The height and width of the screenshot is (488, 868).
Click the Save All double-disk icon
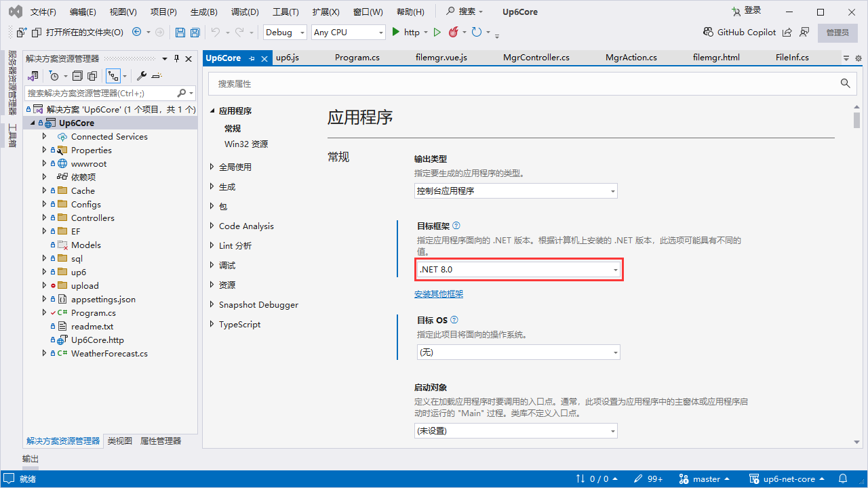tap(195, 32)
